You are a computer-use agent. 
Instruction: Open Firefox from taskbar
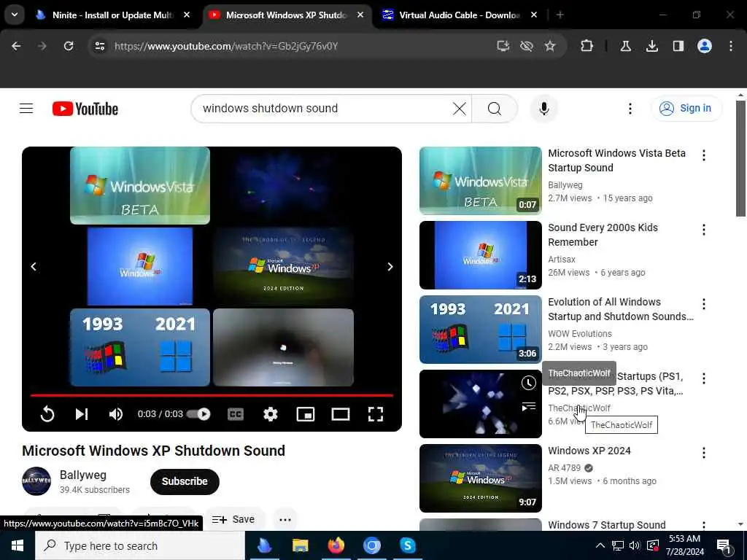pos(336,545)
